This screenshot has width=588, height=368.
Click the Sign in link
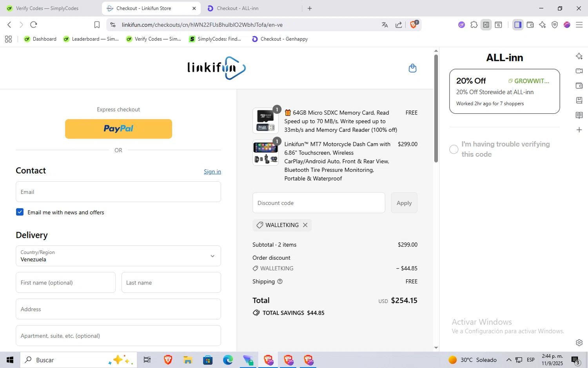tap(212, 171)
